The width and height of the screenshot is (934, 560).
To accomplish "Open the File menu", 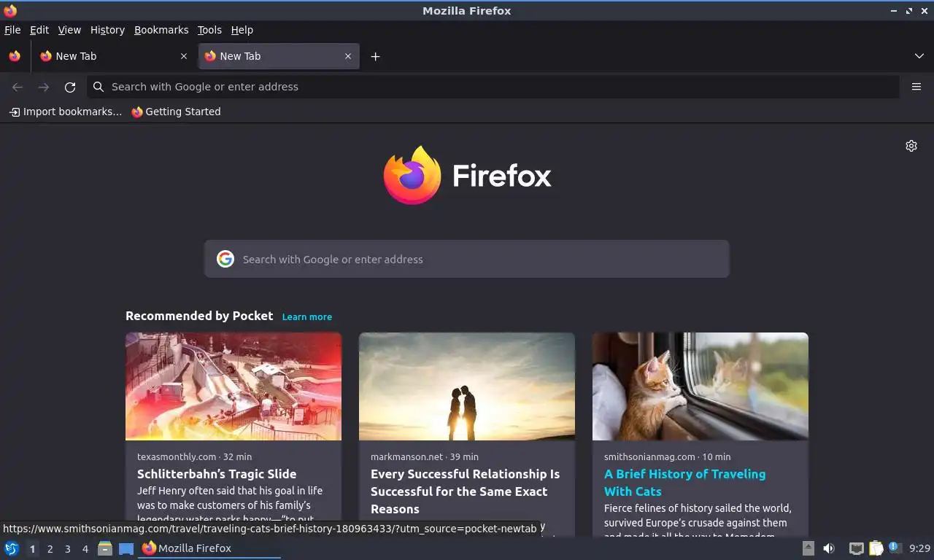I will [12, 30].
